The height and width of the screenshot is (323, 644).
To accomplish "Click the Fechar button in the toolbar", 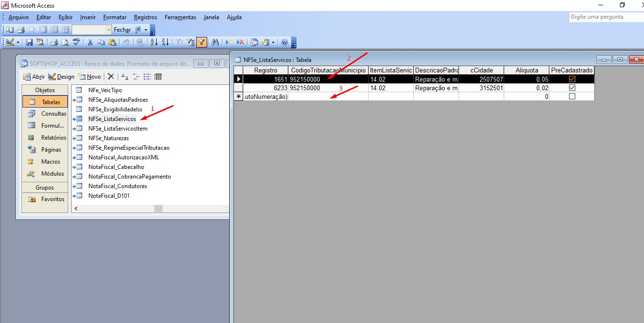I will pyautogui.click(x=122, y=30).
